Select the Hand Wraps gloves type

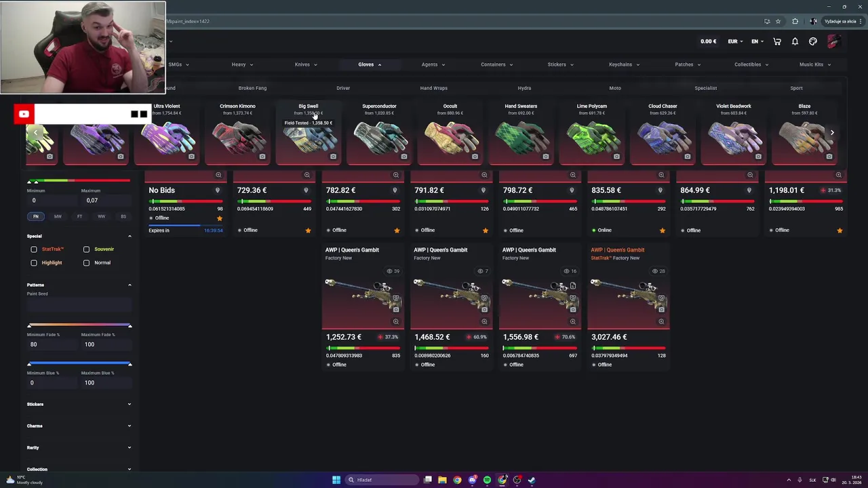pyautogui.click(x=433, y=88)
